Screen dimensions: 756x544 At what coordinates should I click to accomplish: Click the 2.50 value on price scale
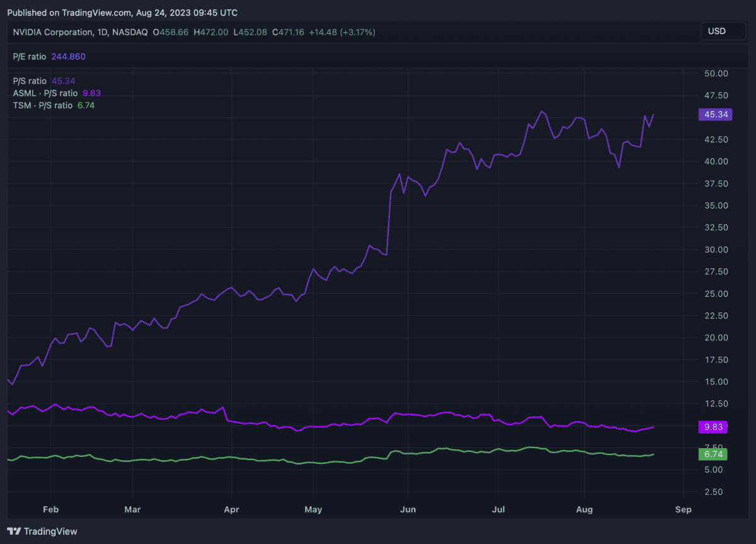coord(717,492)
